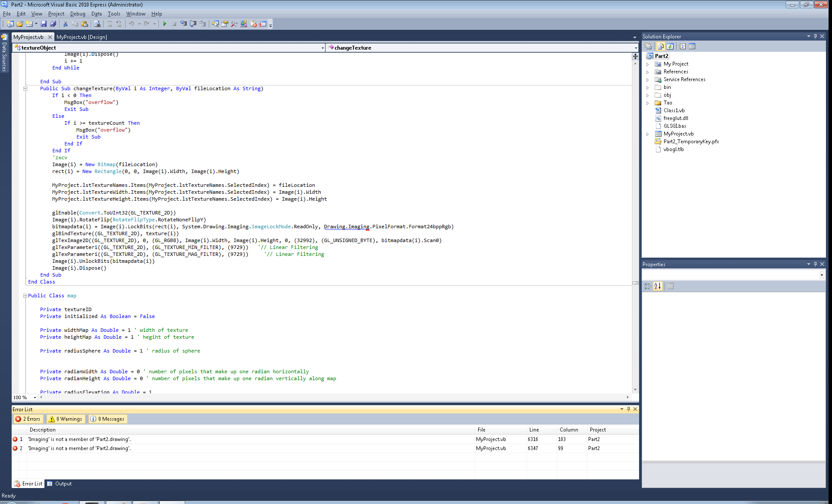This screenshot has width=832, height=504.
Task: Click the Uncomment selected lines icon
Action: [x=119, y=24]
